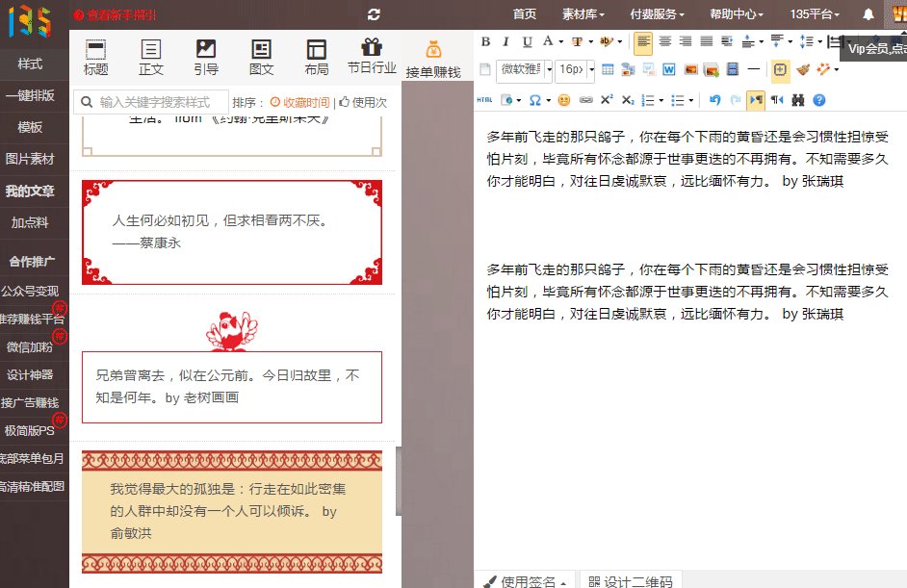Open the 微软雅黑 font family dropdown
Viewport: 907px width, 588px height.
pyautogui.click(x=520, y=69)
